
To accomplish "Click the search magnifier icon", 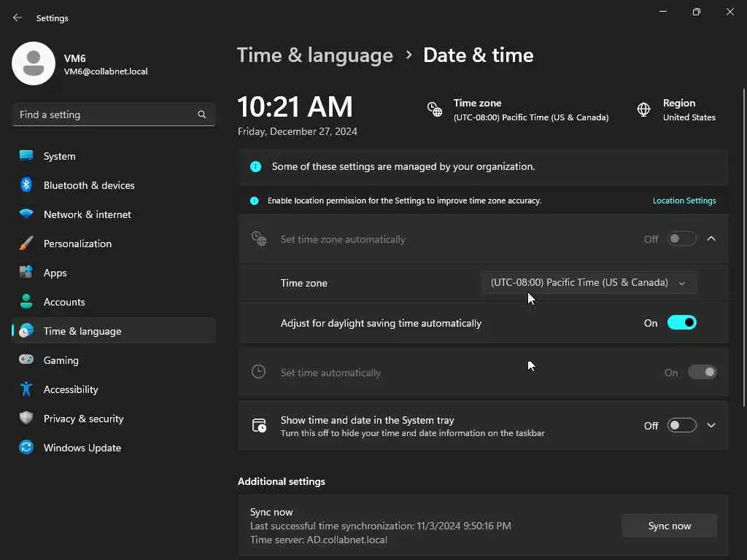I will coord(202,114).
